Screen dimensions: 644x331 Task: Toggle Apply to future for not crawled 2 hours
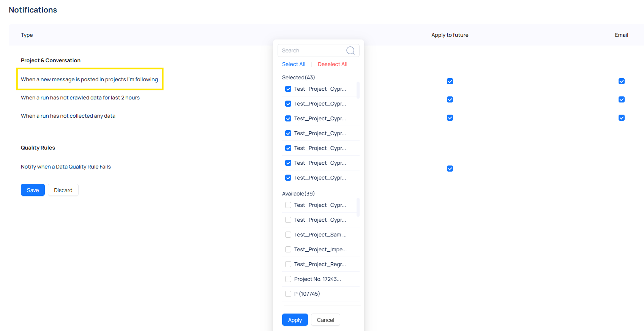coord(450,99)
